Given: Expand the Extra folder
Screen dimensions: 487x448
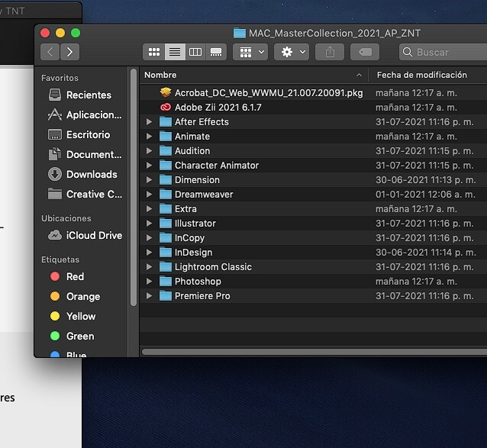Looking at the screenshot, I should click(149, 209).
